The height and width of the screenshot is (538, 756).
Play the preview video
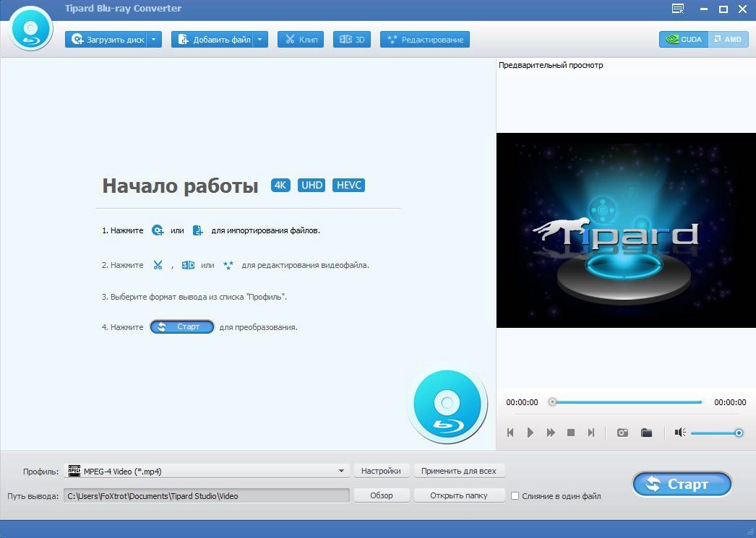[x=531, y=433]
